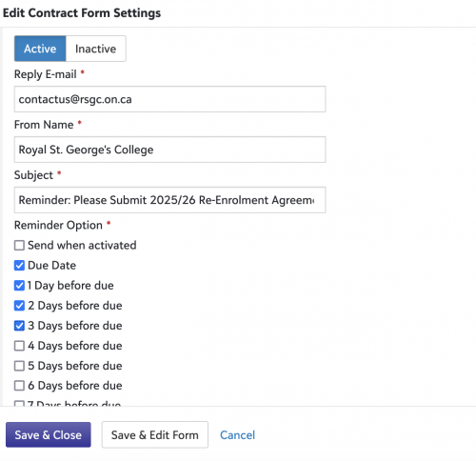Click the 4 Days before due label
Screen dimensions: 476x461
click(75, 346)
